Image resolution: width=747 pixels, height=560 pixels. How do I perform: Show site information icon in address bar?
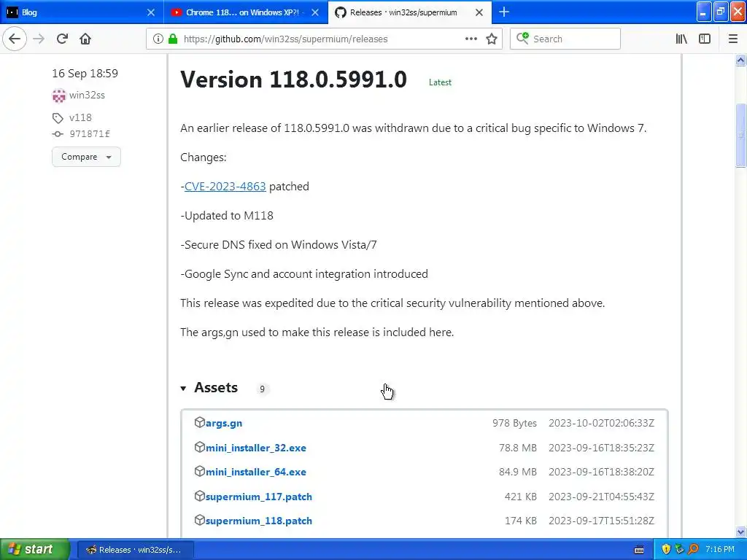point(158,39)
